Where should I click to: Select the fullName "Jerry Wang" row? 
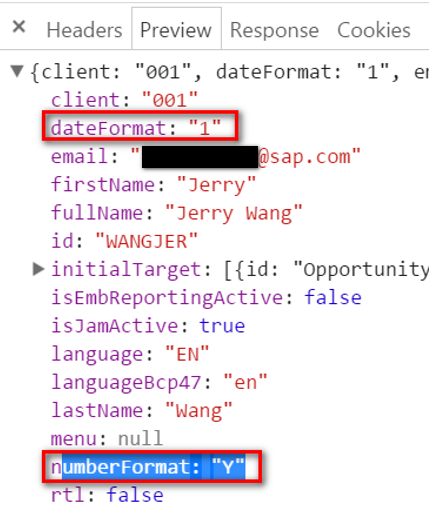(177, 213)
